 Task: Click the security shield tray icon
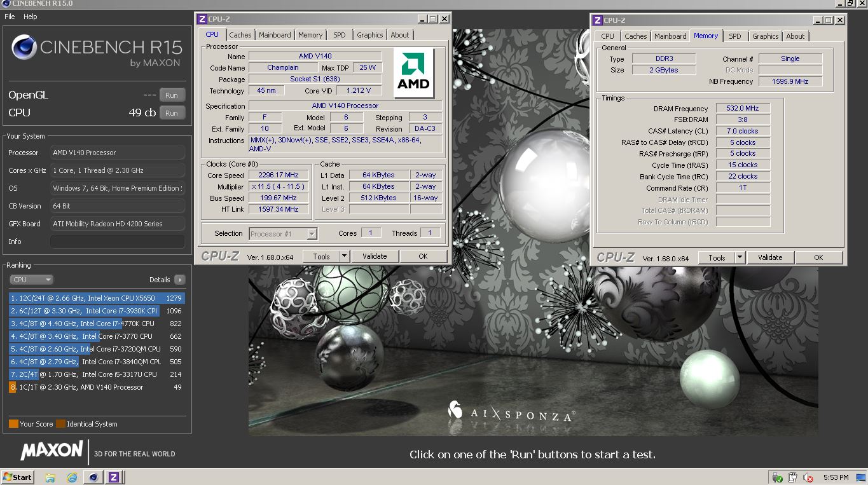click(777, 477)
